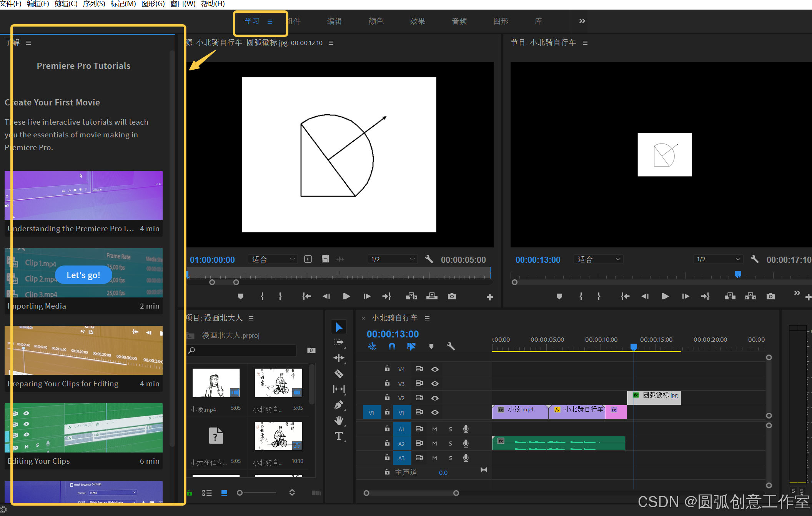Screen dimensions: 812x516
Task: Switch to the 颜色 workspace tab
Action: pyautogui.click(x=376, y=21)
